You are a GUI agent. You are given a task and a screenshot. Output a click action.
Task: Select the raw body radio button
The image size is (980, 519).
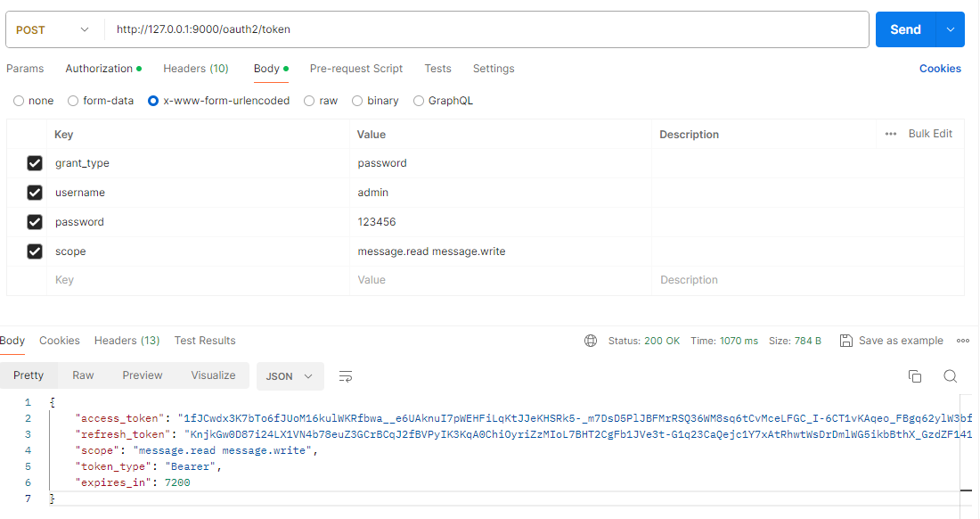(310, 101)
